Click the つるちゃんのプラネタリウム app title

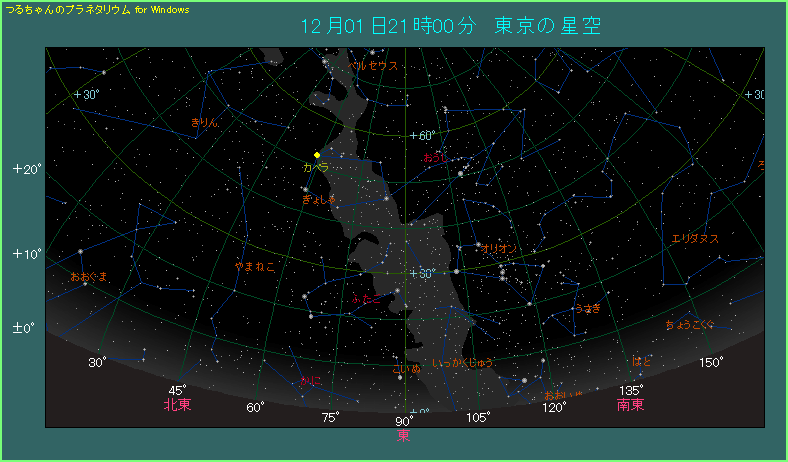96,8
